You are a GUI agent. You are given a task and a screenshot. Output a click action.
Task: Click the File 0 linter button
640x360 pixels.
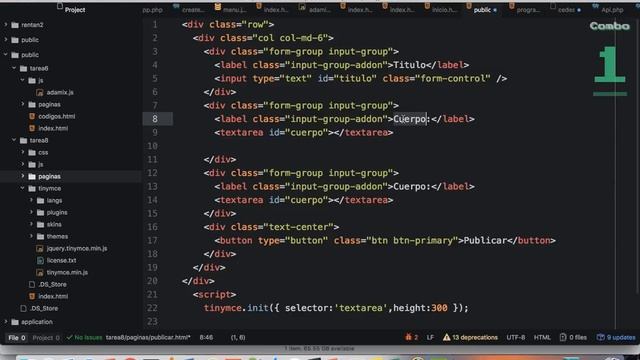(x=17, y=338)
